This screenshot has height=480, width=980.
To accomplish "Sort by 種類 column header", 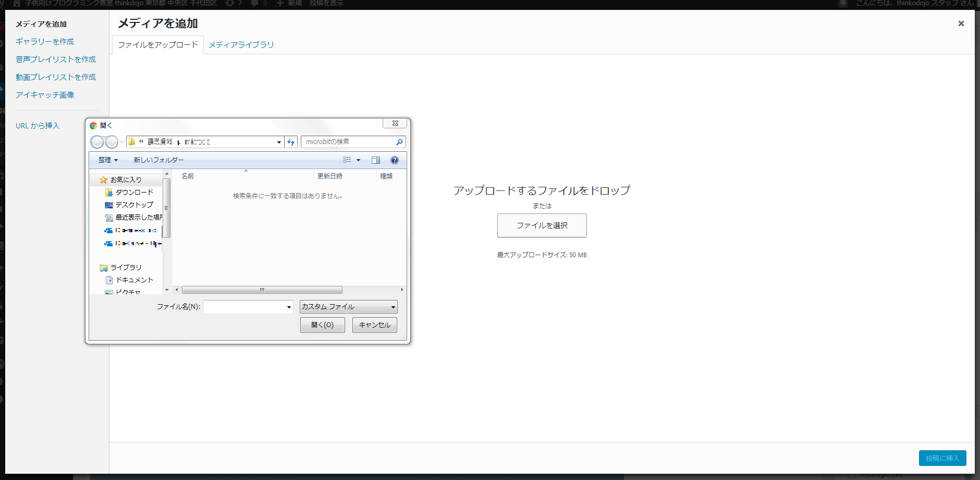I will (x=386, y=176).
